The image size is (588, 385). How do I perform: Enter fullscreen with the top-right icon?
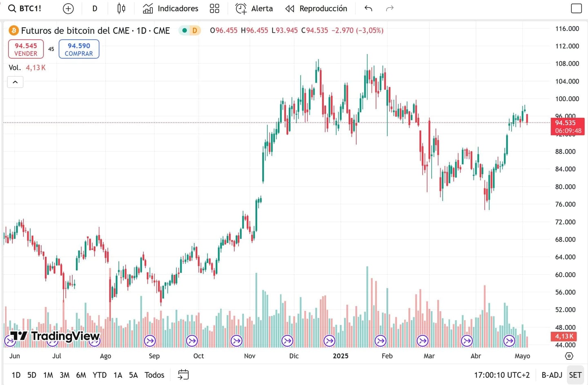point(576,7)
